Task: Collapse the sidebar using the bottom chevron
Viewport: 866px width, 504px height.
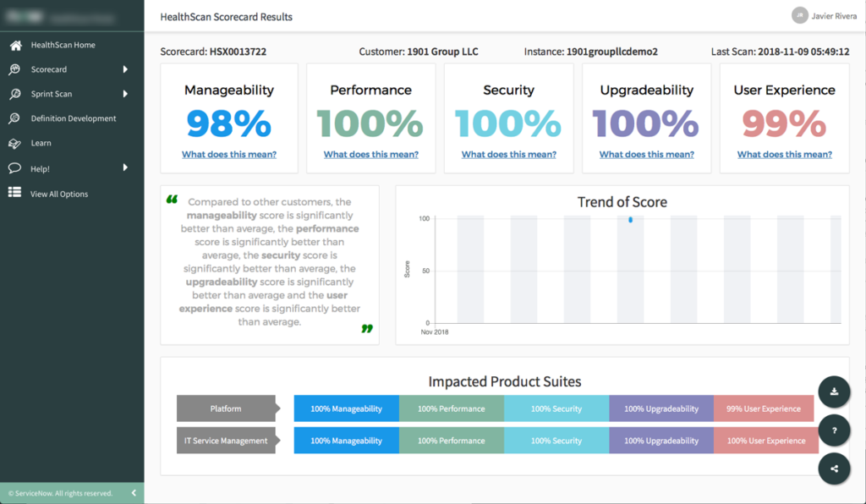Action: pyautogui.click(x=134, y=493)
